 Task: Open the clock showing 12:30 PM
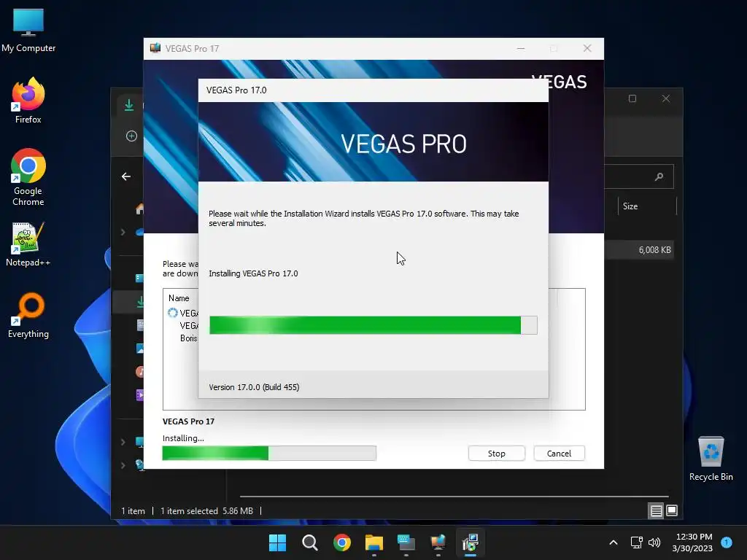693,542
